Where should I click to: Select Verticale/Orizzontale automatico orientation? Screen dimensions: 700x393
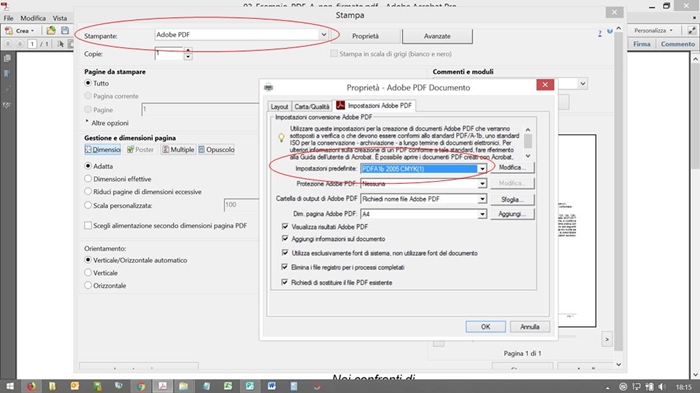click(x=88, y=260)
